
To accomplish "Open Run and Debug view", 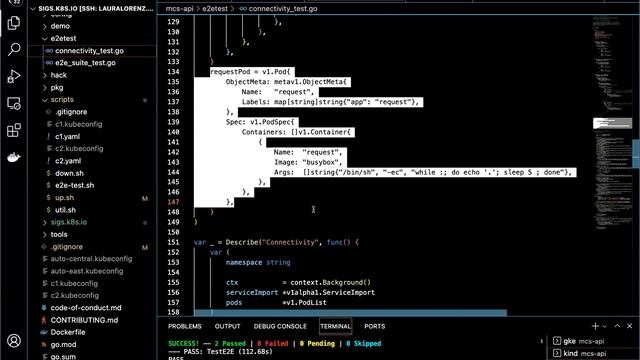I will pos(14,76).
